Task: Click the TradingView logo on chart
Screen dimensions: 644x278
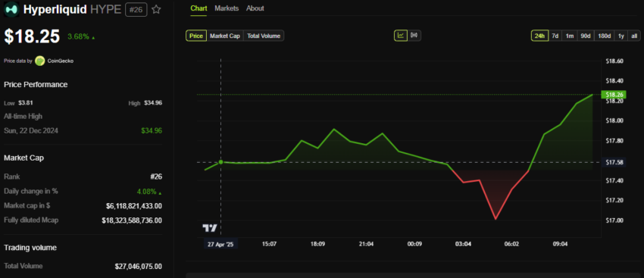Action: (x=209, y=228)
